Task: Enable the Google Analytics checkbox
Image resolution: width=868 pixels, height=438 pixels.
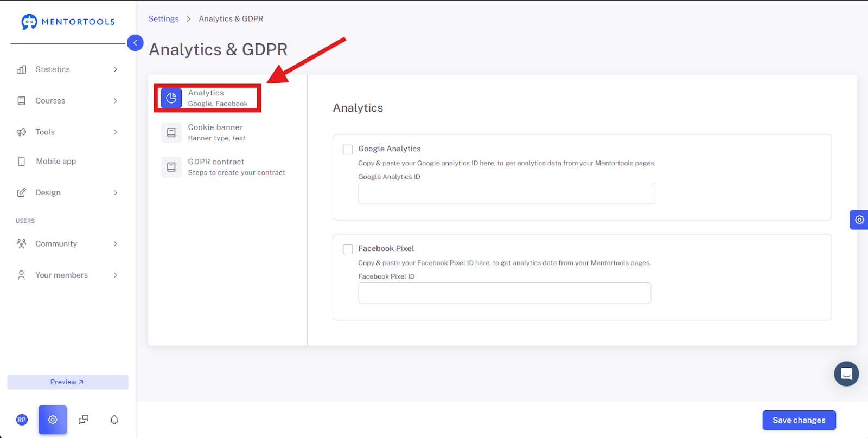Action: [348, 150]
